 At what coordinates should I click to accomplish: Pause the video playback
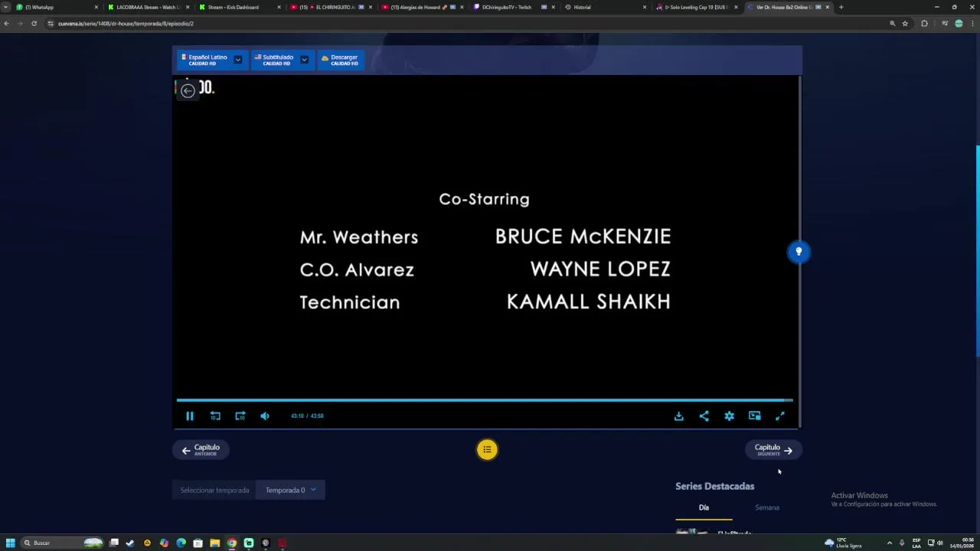[x=190, y=416]
